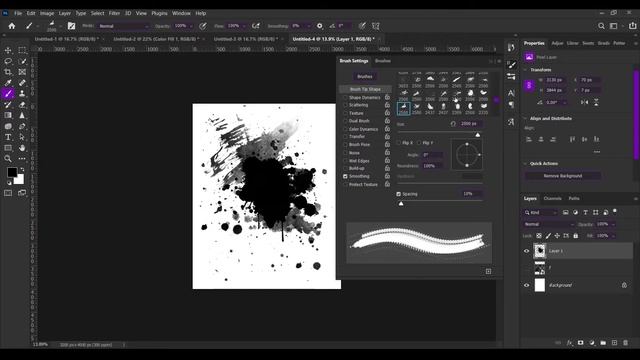The width and height of the screenshot is (640, 360).
Task: Enable Scattering checkbox
Action: click(x=345, y=105)
